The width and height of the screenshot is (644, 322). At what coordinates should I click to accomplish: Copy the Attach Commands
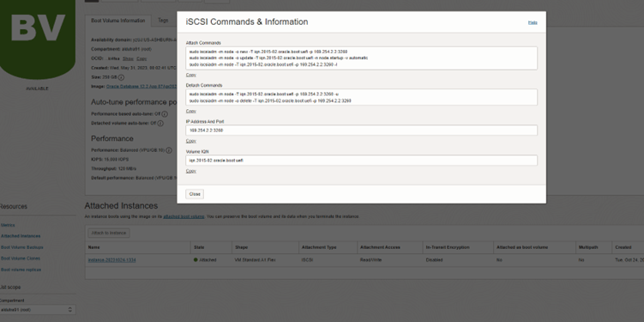point(191,75)
